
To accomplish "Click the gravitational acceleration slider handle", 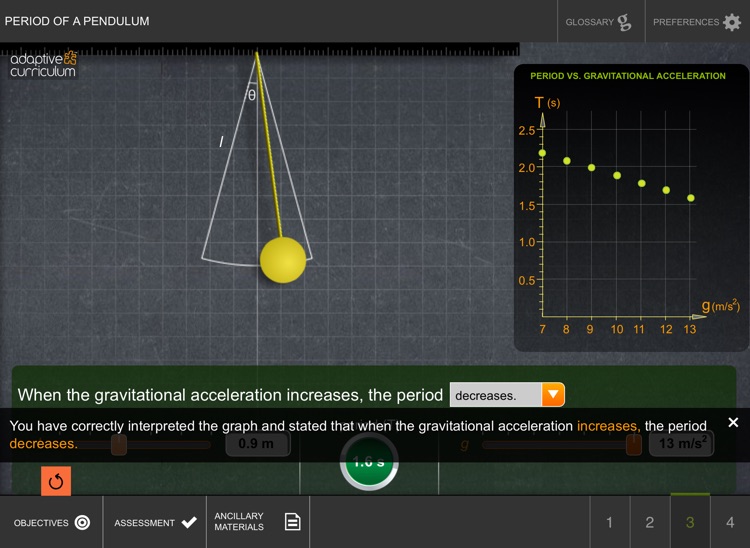I will click(x=634, y=445).
